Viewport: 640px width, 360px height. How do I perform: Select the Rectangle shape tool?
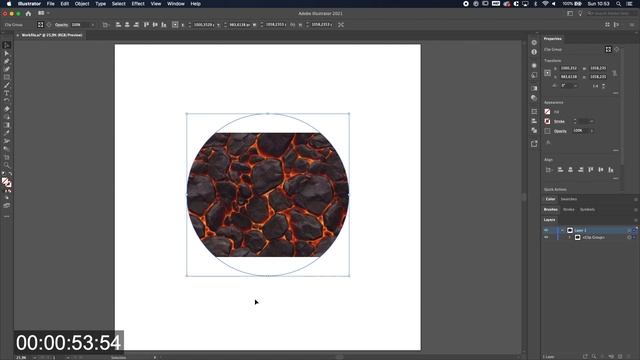tap(7, 77)
